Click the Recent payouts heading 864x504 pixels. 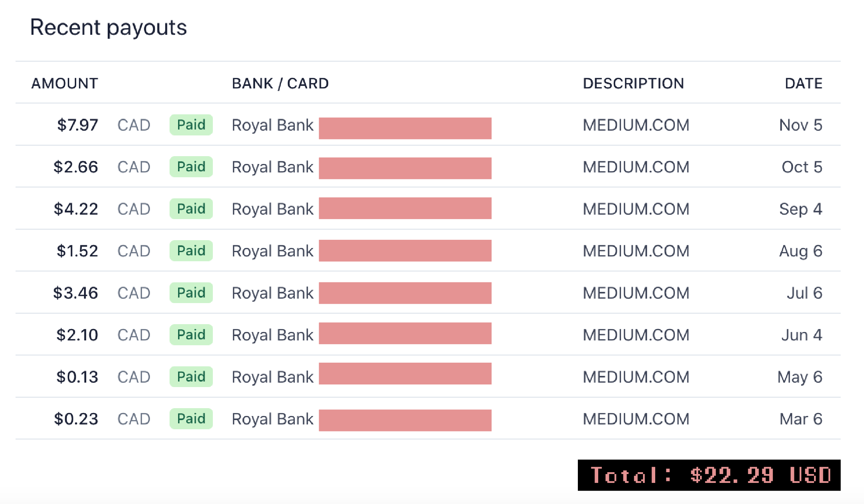(108, 27)
